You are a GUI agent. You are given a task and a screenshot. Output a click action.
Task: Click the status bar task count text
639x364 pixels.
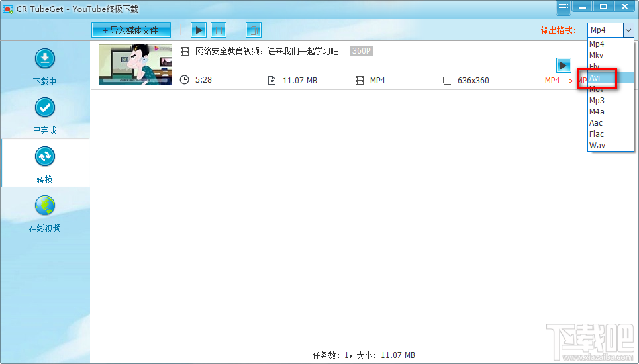(x=364, y=355)
